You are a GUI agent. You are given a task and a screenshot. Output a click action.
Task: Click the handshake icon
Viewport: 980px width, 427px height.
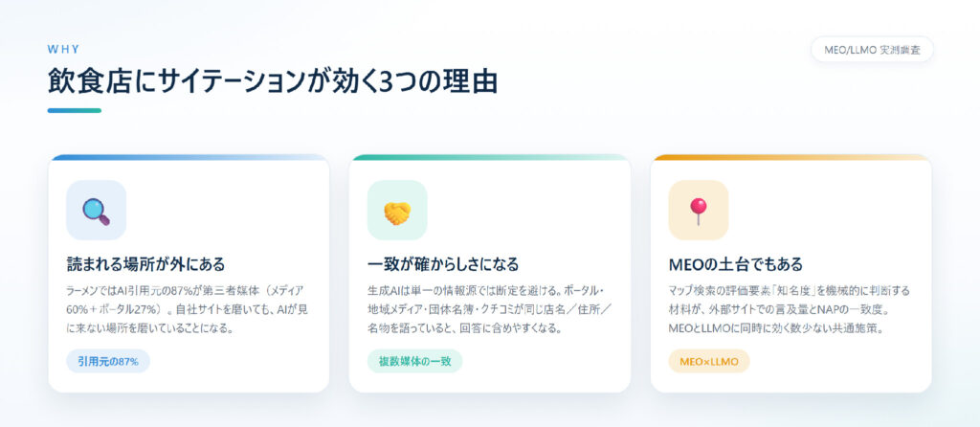[397, 212]
